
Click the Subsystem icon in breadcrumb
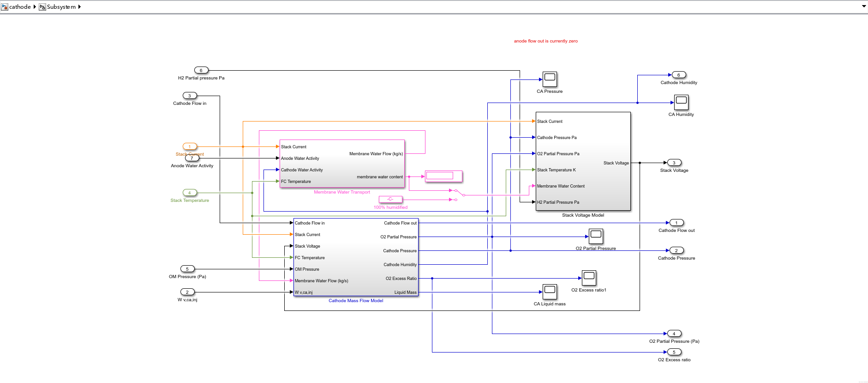(x=42, y=7)
